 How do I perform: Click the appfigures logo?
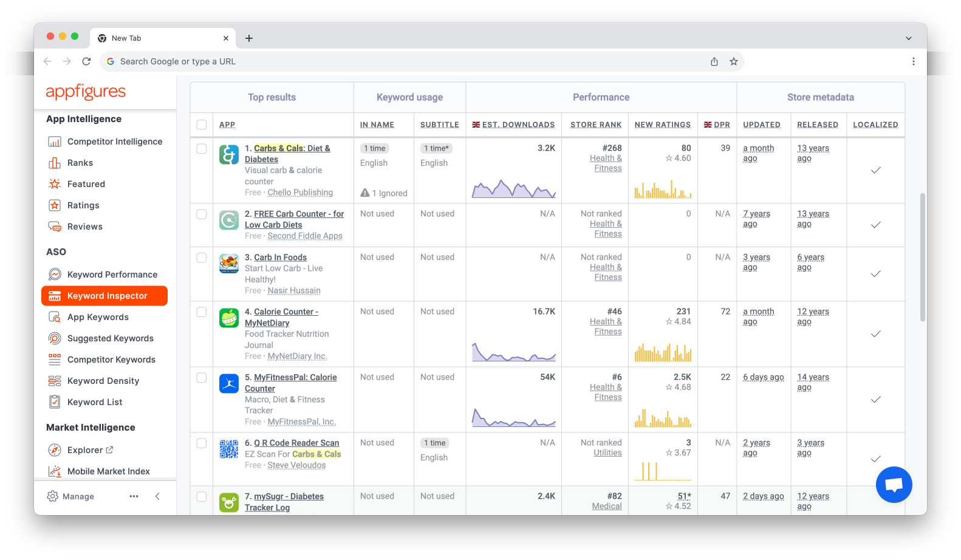click(x=86, y=92)
